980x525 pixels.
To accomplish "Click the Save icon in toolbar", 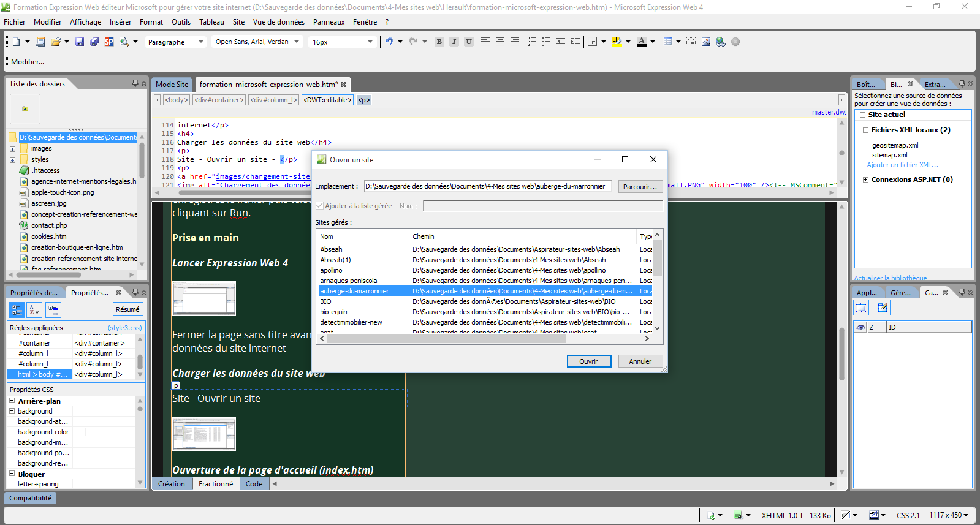I will [80, 42].
